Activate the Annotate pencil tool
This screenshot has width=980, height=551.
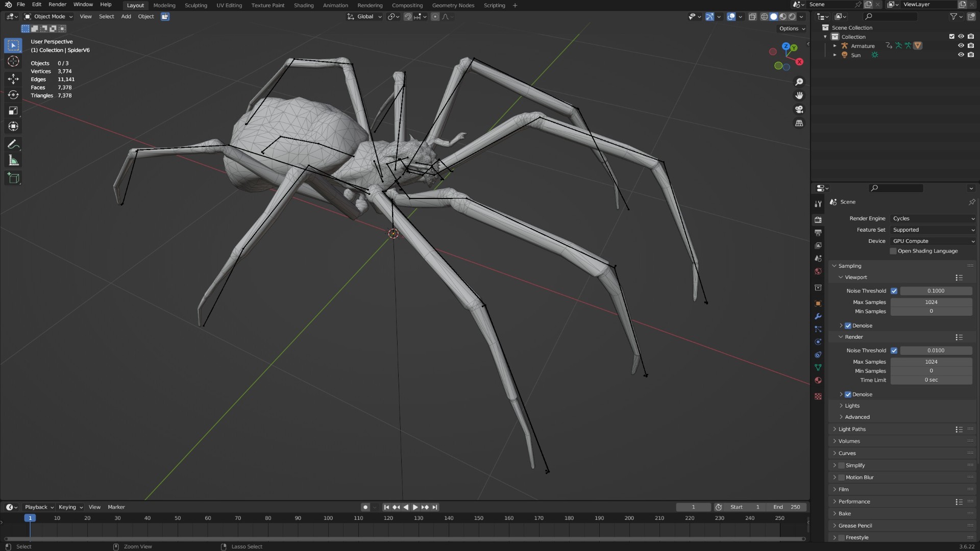(13, 145)
